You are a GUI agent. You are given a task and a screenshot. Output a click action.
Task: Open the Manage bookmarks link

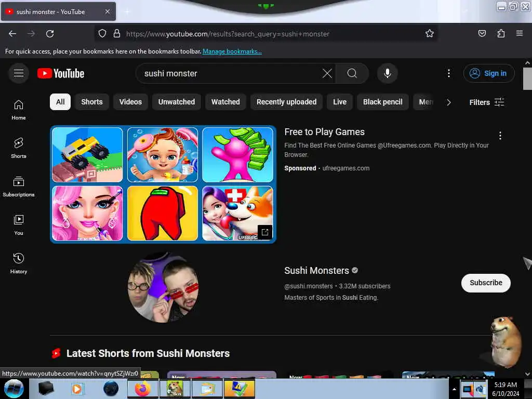coord(232,51)
